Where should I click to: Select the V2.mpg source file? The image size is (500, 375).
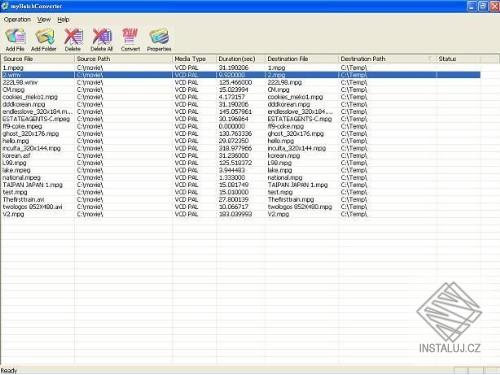[13, 214]
